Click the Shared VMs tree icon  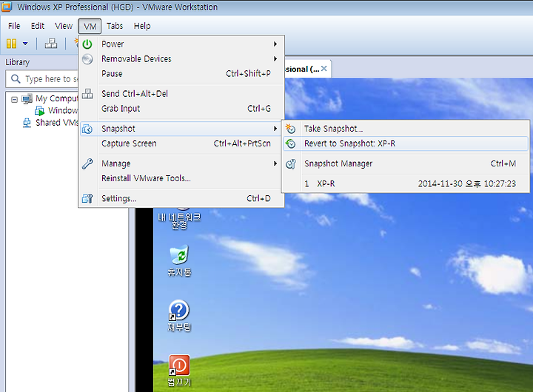pyautogui.click(x=27, y=123)
